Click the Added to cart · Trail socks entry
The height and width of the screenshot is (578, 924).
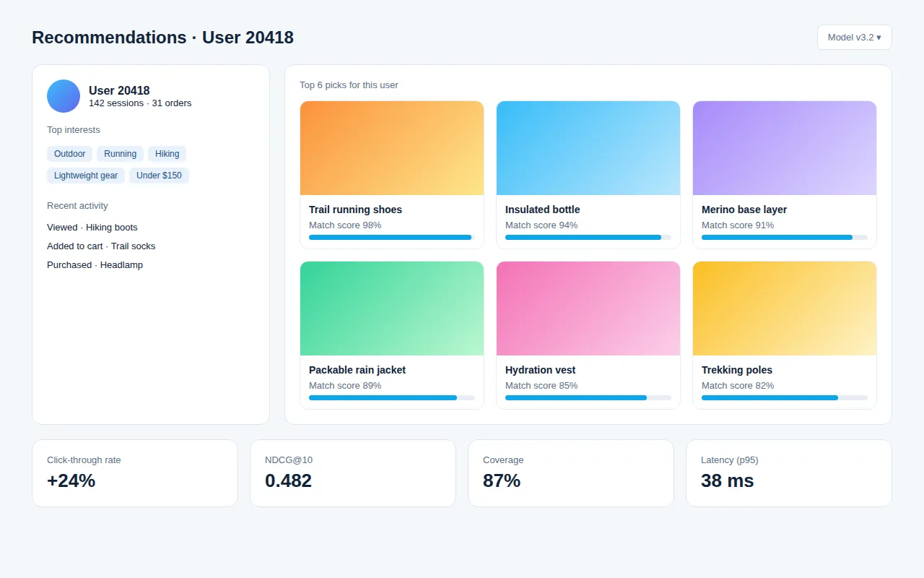point(101,246)
